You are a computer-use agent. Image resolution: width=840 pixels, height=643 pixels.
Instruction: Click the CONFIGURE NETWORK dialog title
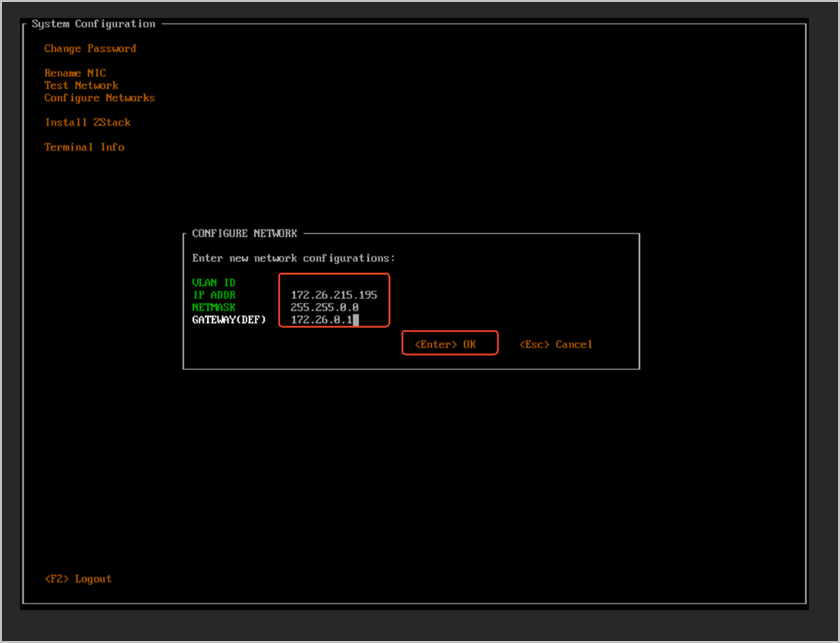point(244,233)
